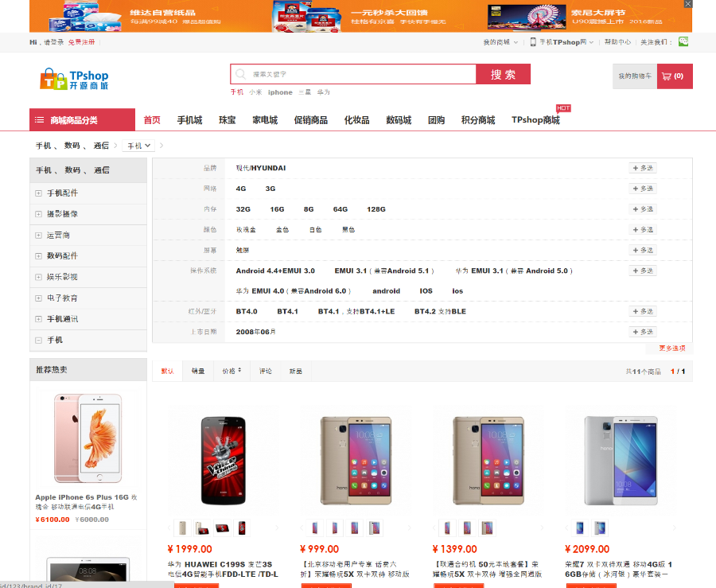Expand 手机通讯 category
716x588 pixels.
(38, 319)
